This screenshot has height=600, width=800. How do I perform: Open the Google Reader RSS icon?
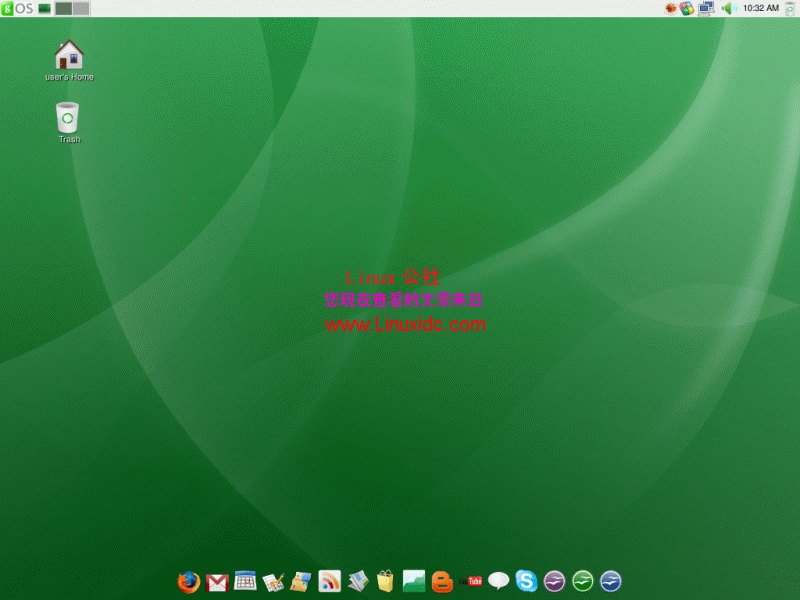(330, 581)
